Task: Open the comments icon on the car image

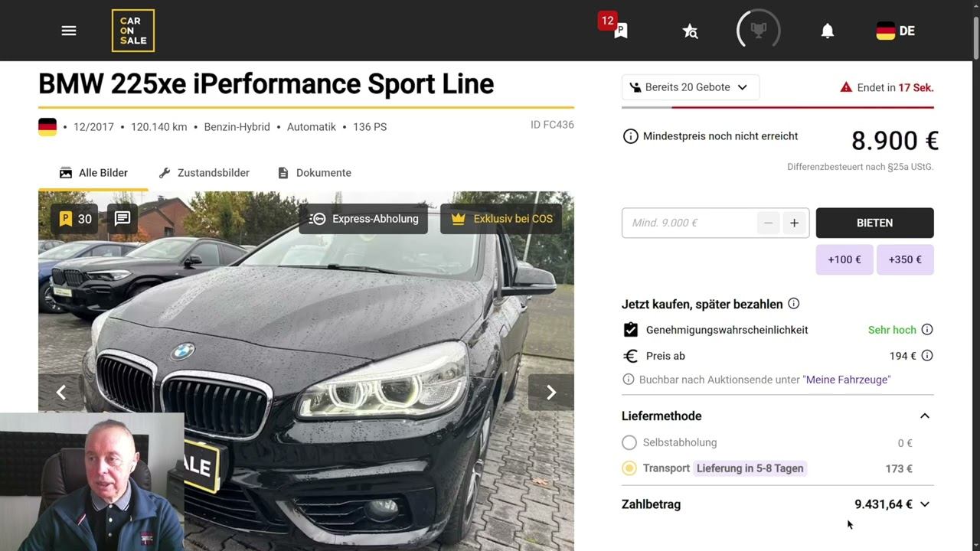Action: point(122,219)
